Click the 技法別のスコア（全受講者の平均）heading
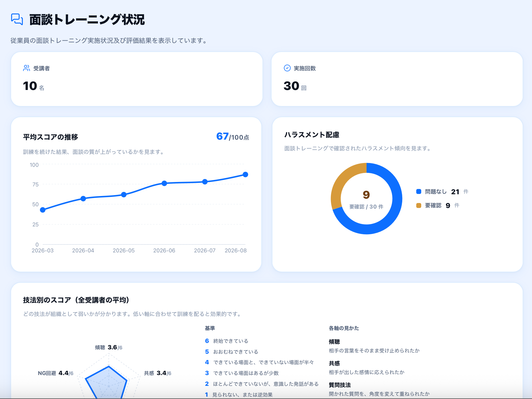 click(76, 300)
